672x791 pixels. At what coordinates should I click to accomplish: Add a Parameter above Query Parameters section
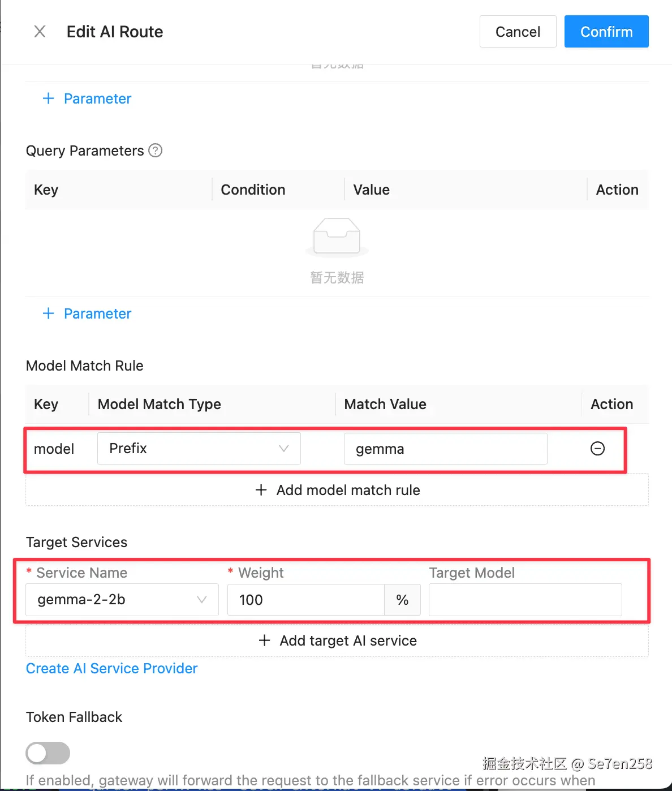click(x=87, y=98)
